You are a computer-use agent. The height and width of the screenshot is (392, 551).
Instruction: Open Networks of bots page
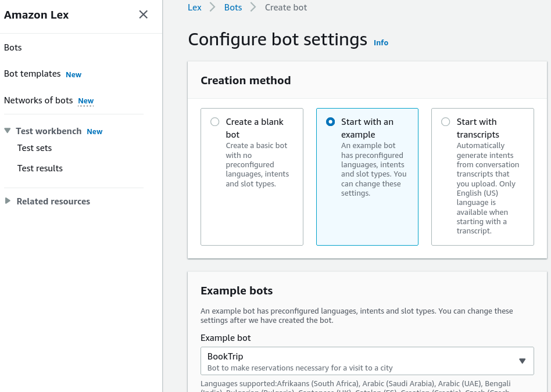click(x=38, y=100)
